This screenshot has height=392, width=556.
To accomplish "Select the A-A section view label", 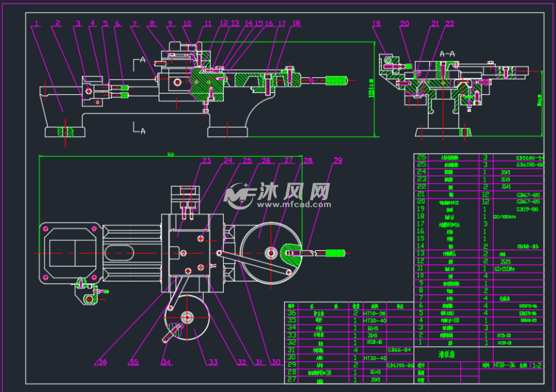I will [x=447, y=54].
